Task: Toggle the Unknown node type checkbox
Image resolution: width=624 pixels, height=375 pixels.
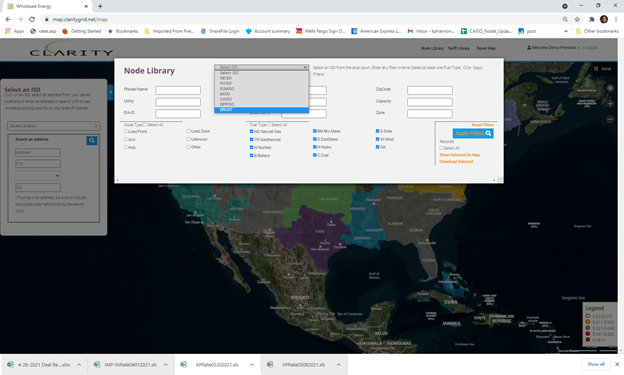Action: click(x=189, y=139)
